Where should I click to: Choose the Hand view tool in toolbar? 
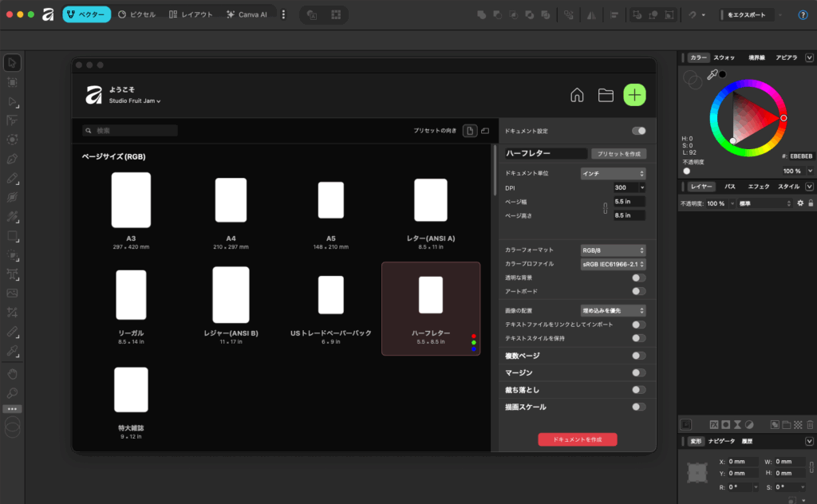(x=12, y=373)
